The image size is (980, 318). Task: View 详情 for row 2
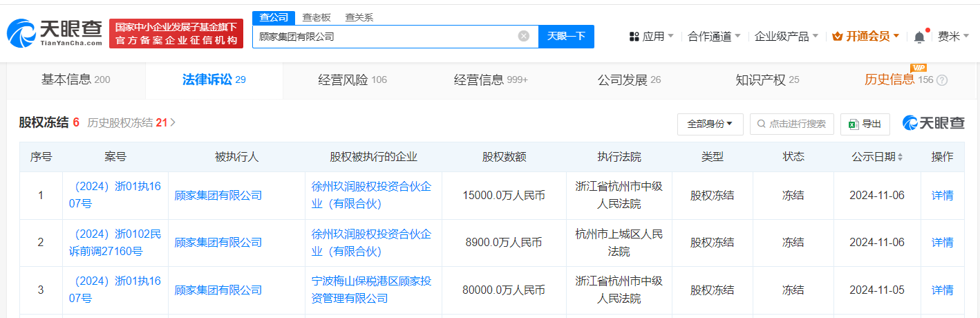pos(943,243)
